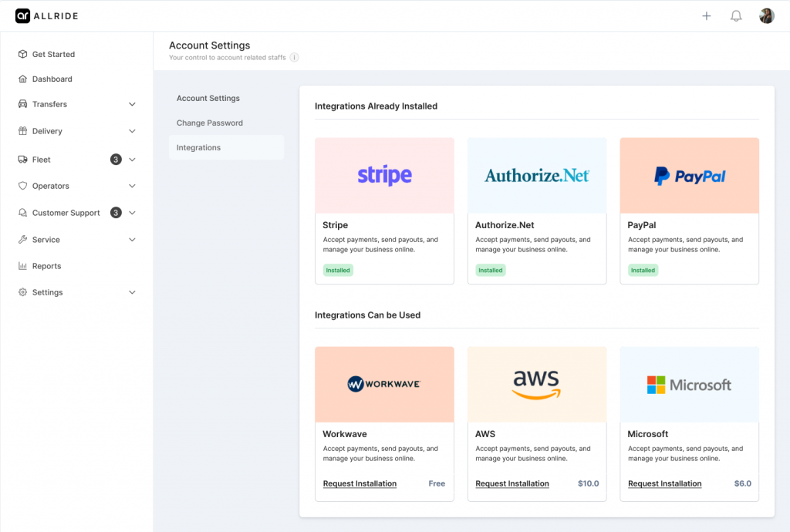This screenshot has width=790, height=532.
Task: Click the Fleet badge showing 3
Action: [116, 160]
